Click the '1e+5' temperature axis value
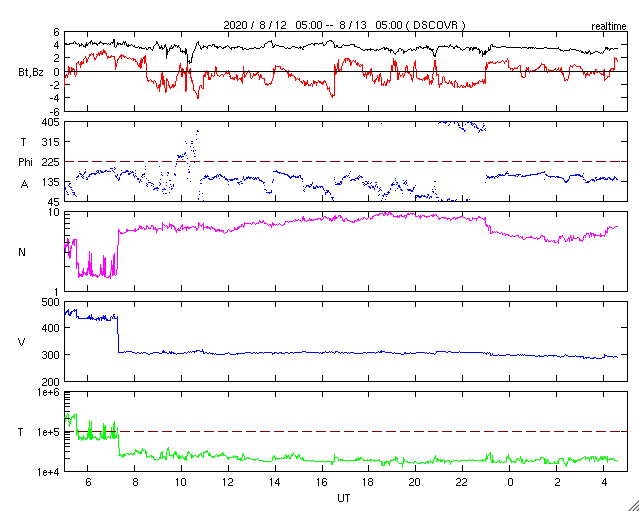Viewport: 640px width, 512px height. click(49, 432)
